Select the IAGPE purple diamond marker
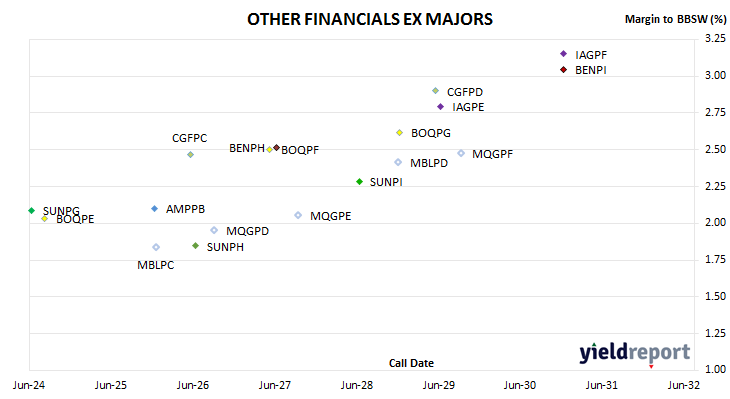 (440, 107)
